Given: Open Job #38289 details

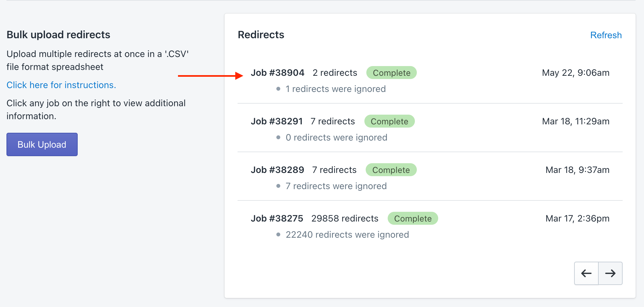Looking at the screenshot, I should pyautogui.click(x=277, y=170).
